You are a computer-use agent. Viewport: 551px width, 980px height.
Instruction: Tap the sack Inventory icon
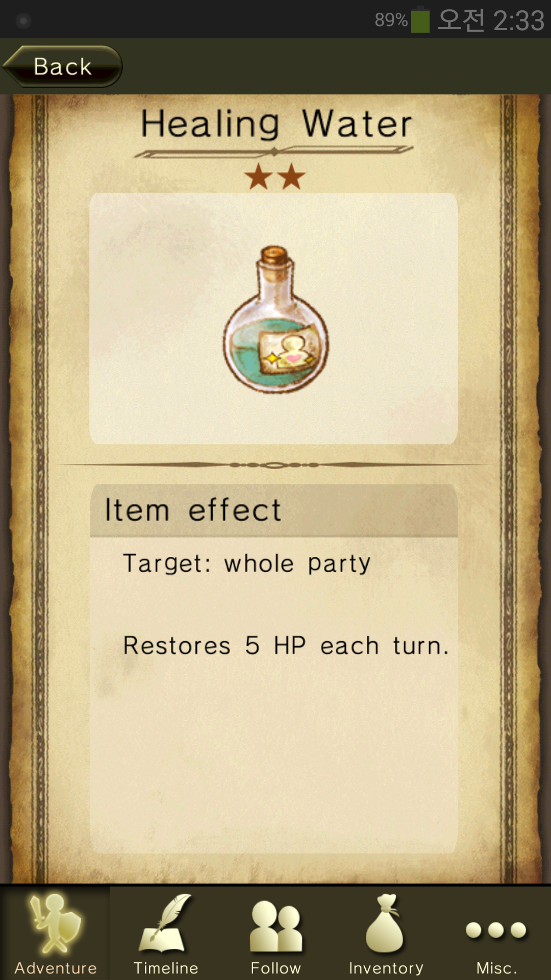(385, 923)
